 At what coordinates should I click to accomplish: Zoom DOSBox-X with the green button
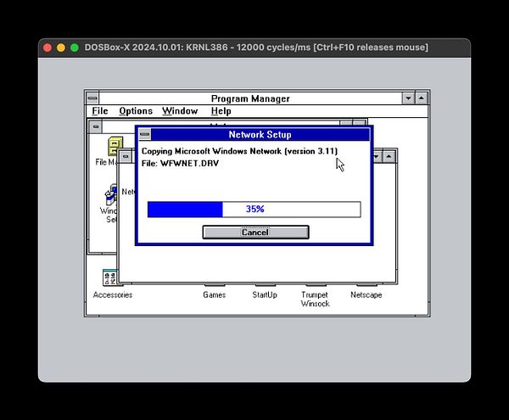[75, 48]
